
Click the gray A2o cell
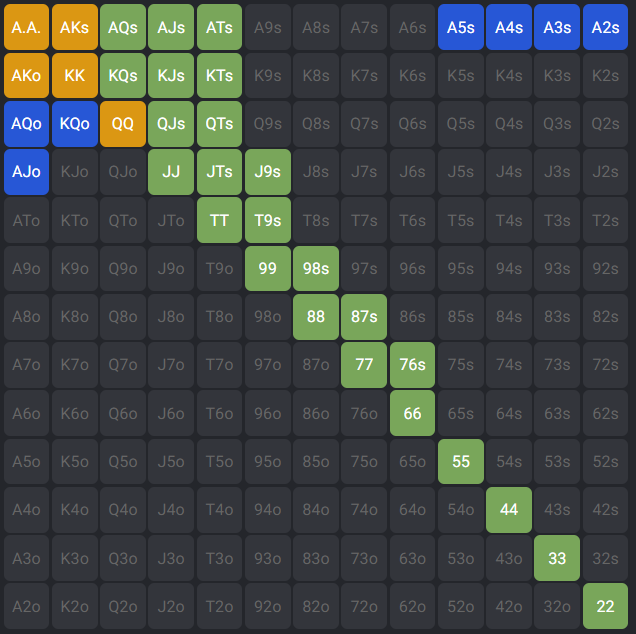pyautogui.click(x=26, y=606)
